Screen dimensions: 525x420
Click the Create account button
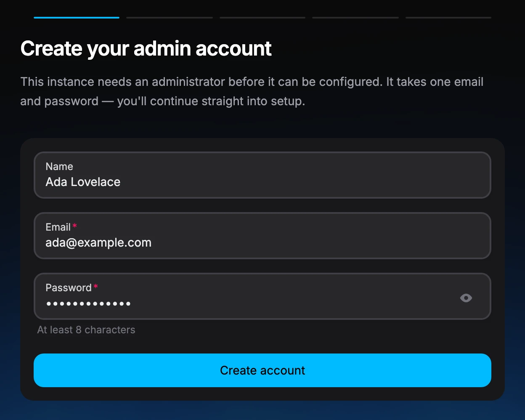[262, 370]
